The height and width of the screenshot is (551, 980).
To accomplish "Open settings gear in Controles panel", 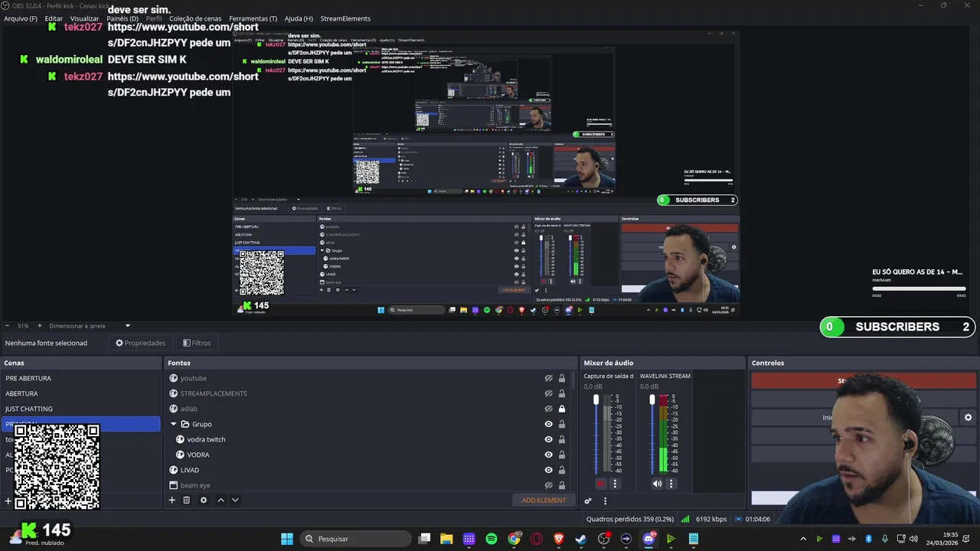I will coord(968,417).
